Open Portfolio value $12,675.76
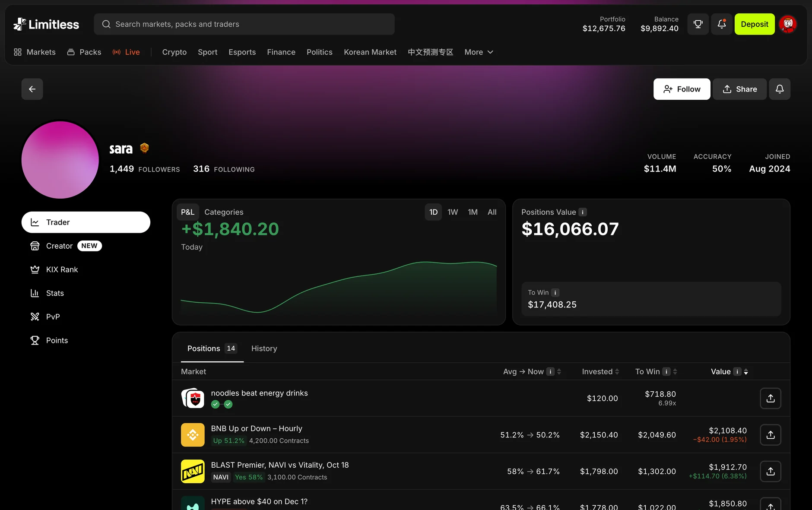 604,24
